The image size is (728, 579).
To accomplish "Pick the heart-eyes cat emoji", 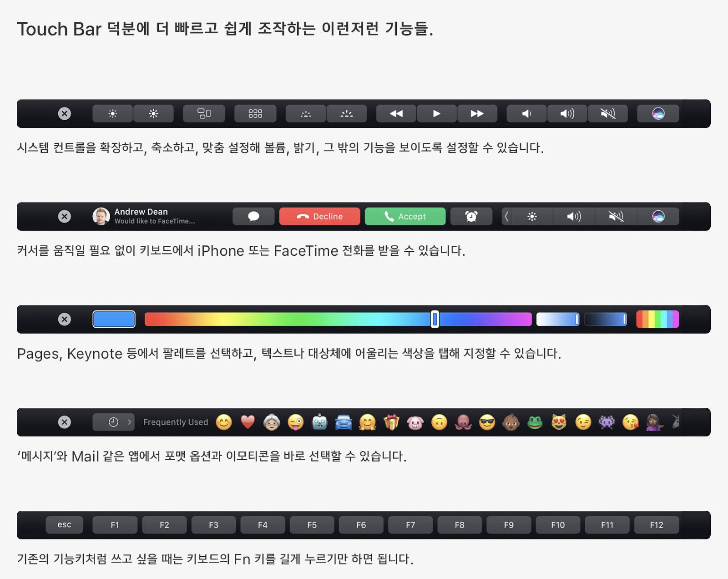I will (559, 422).
